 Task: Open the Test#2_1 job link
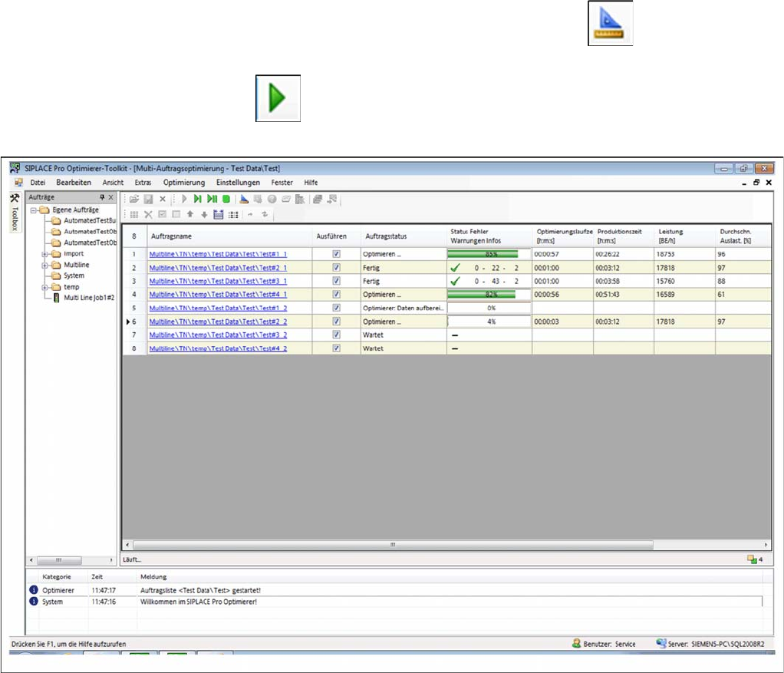tap(218, 267)
